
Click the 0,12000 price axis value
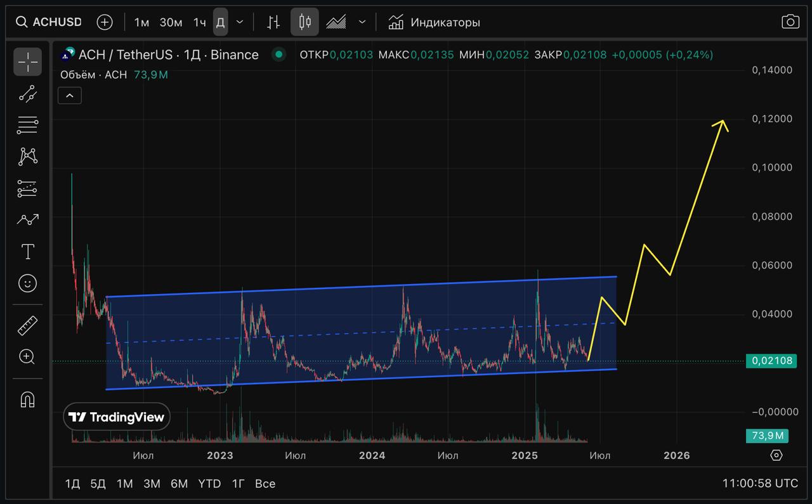point(772,119)
